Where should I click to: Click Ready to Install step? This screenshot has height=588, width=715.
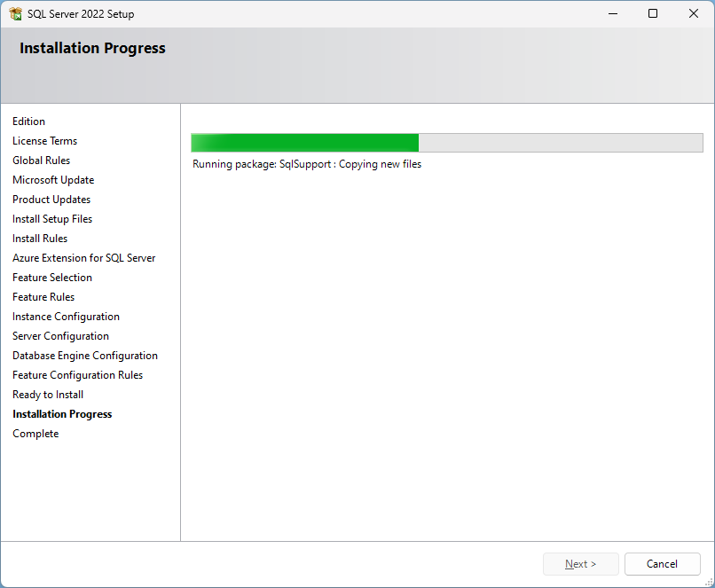coord(48,395)
